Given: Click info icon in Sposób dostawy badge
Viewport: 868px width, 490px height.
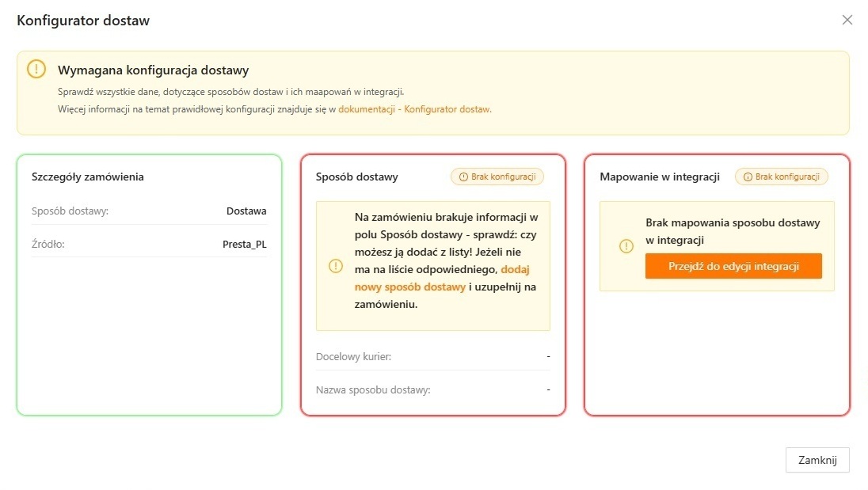Looking at the screenshot, I should (463, 177).
